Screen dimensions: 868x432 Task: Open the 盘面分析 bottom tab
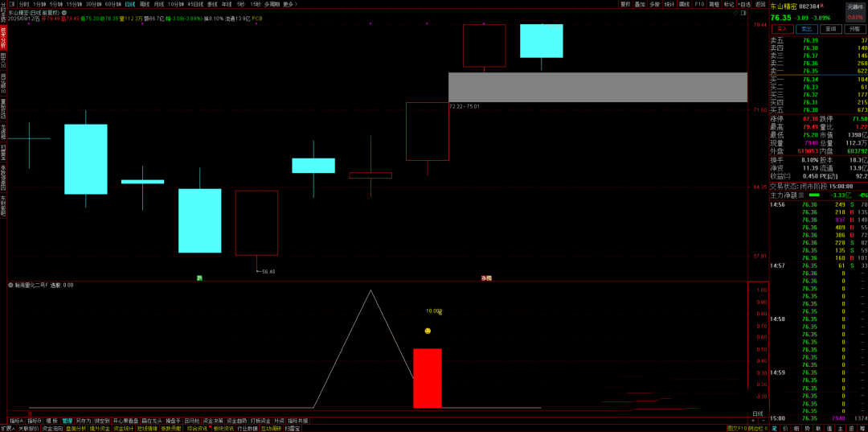(x=76, y=428)
